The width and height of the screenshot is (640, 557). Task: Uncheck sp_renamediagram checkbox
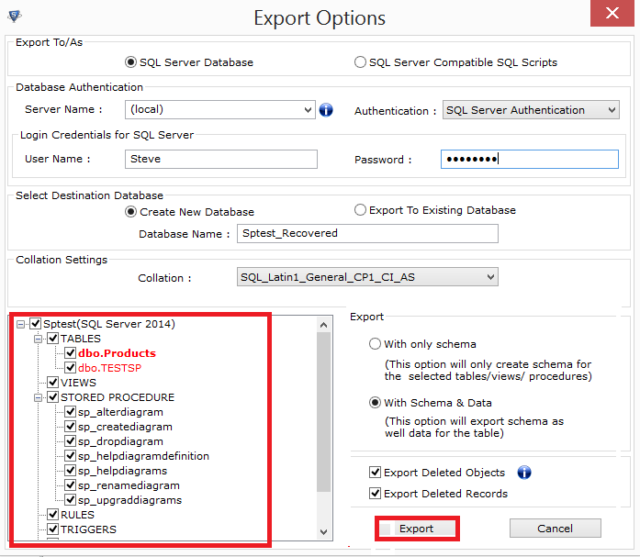[x=71, y=485]
